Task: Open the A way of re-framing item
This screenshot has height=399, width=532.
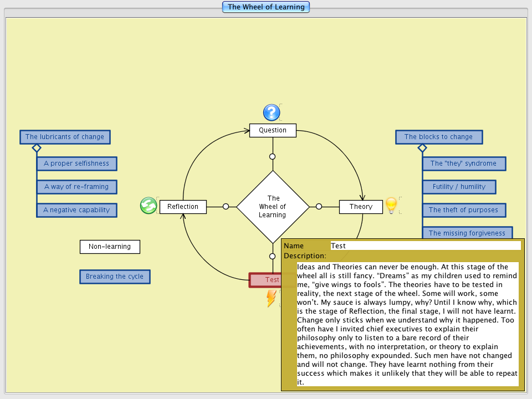Action: pos(76,187)
